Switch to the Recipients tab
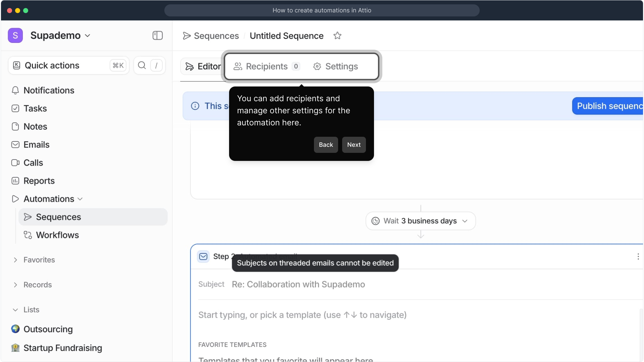 (x=267, y=66)
